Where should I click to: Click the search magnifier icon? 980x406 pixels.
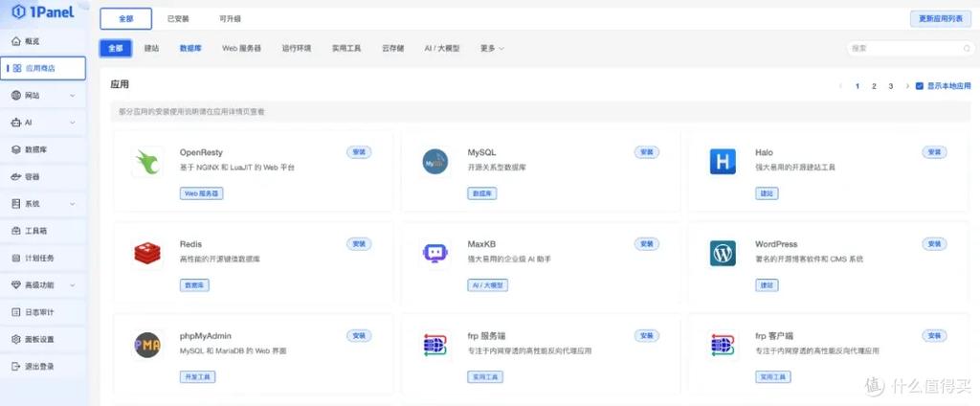pos(967,48)
